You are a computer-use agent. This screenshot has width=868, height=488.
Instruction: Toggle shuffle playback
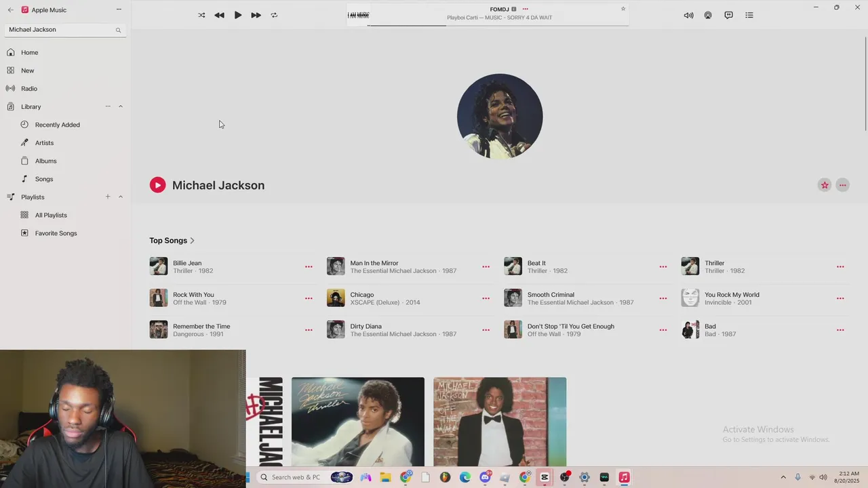201,15
